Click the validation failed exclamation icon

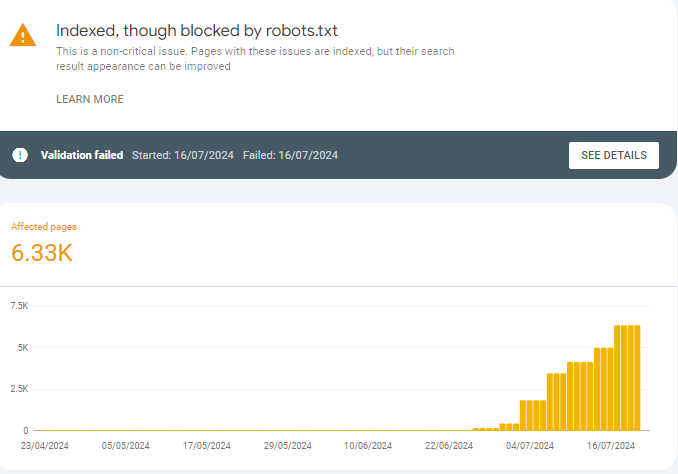20,155
